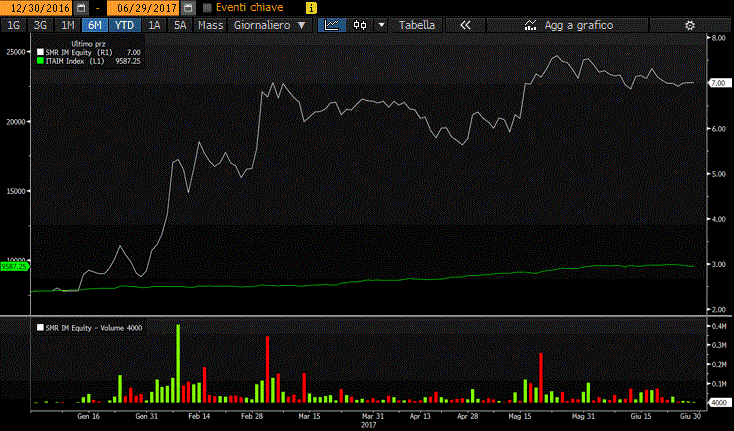Screen dimensions: 734x431
Task: Click the 5A range button
Action: [x=179, y=24]
